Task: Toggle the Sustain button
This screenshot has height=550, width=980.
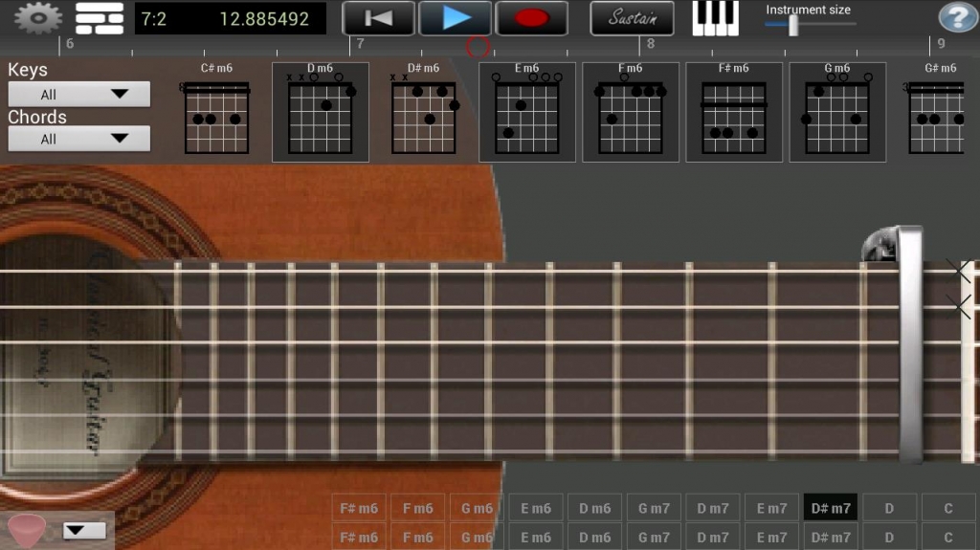Action: tap(632, 18)
